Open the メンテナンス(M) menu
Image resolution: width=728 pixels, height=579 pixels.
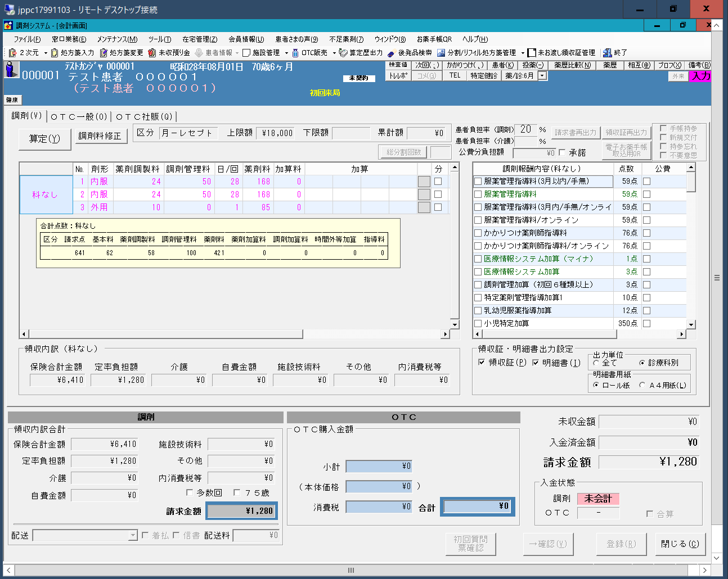[117, 39]
